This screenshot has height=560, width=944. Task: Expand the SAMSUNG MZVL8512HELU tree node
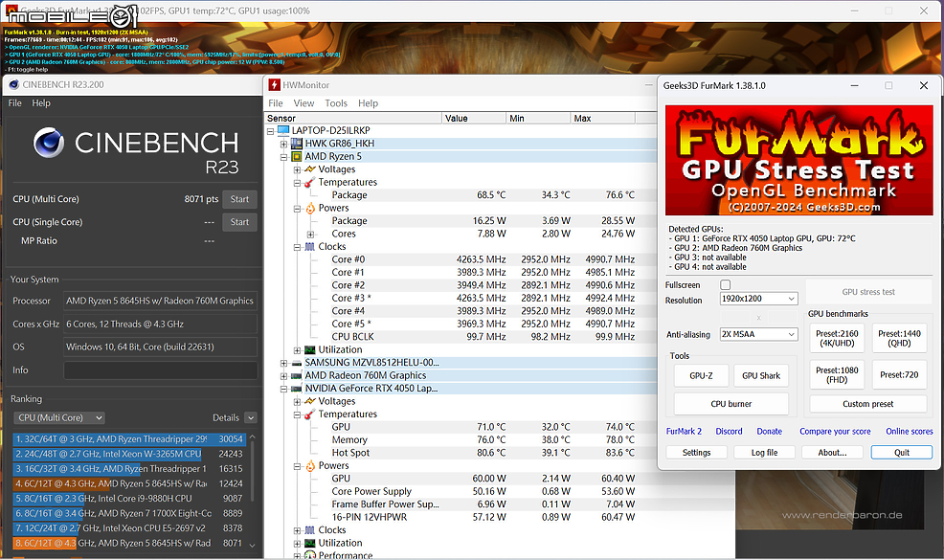[283, 363]
